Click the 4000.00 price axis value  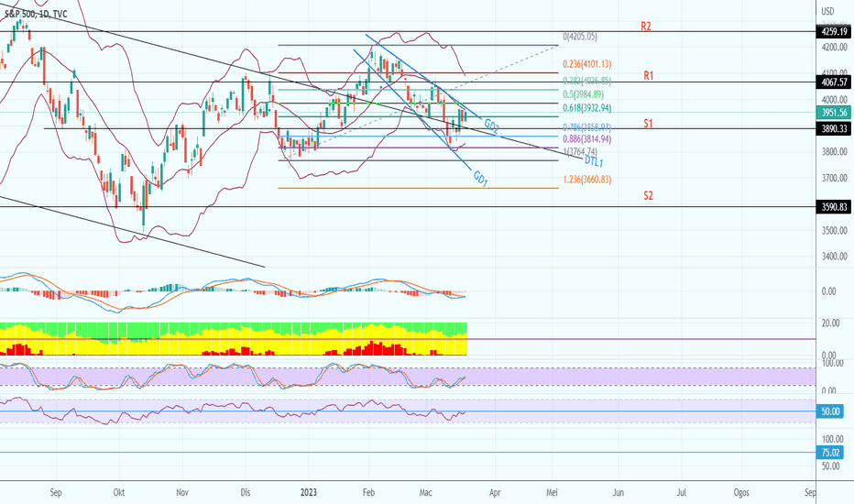(835, 100)
